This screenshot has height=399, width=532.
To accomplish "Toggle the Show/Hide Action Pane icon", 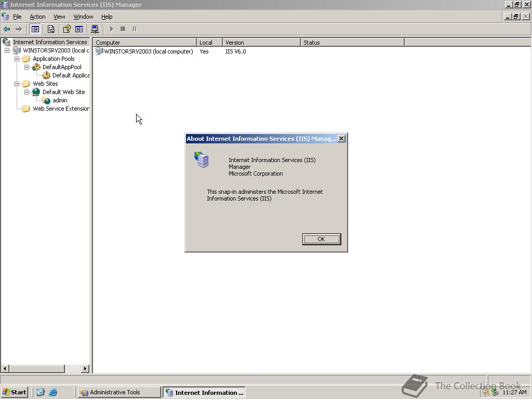I will point(79,29).
